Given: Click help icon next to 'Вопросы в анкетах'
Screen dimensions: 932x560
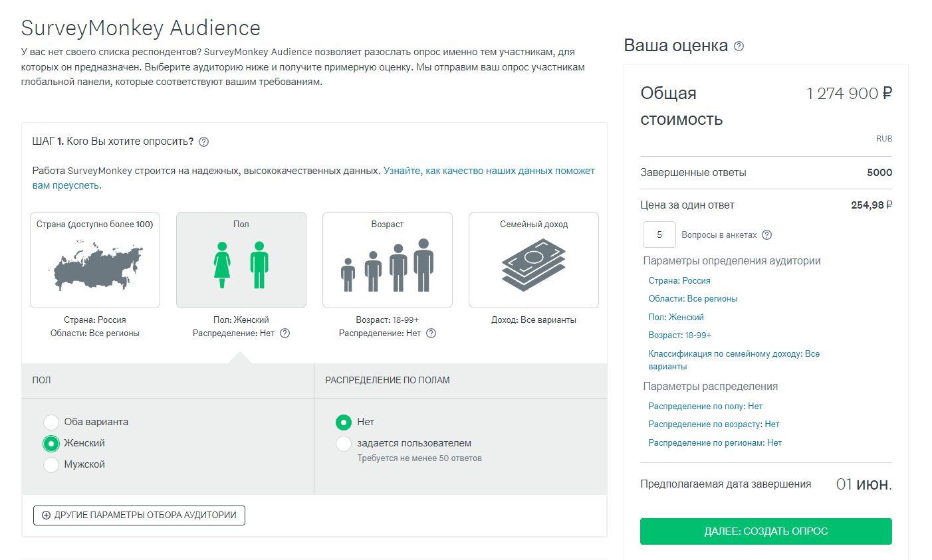Looking at the screenshot, I should [766, 235].
